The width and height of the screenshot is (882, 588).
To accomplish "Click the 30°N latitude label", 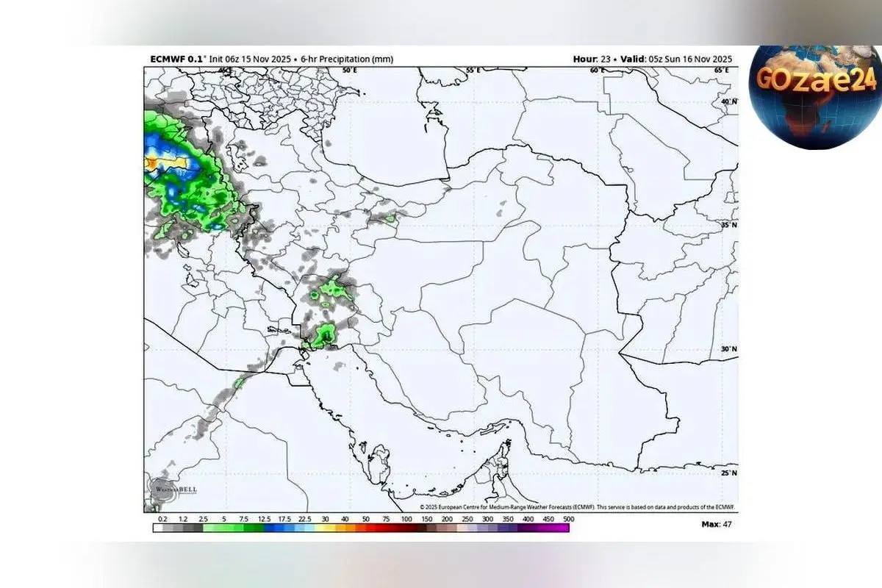I will click(x=728, y=349).
